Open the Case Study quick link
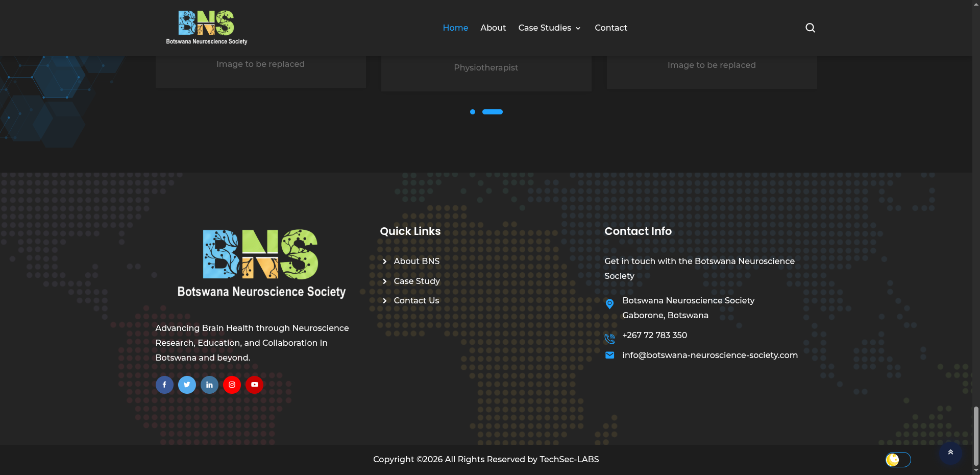Image resolution: width=980 pixels, height=475 pixels. point(416,281)
